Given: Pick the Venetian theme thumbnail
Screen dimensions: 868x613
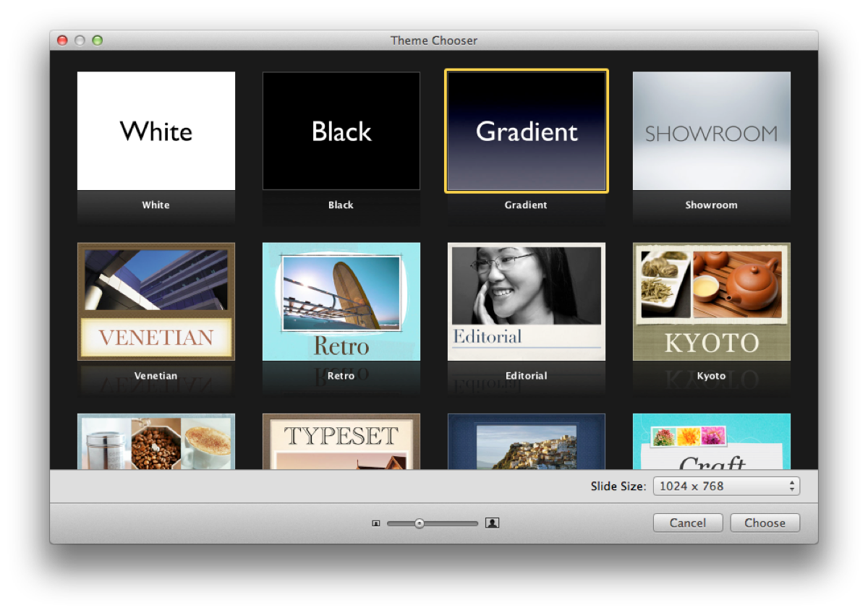Looking at the screenshot, I should tap(156, 301).
